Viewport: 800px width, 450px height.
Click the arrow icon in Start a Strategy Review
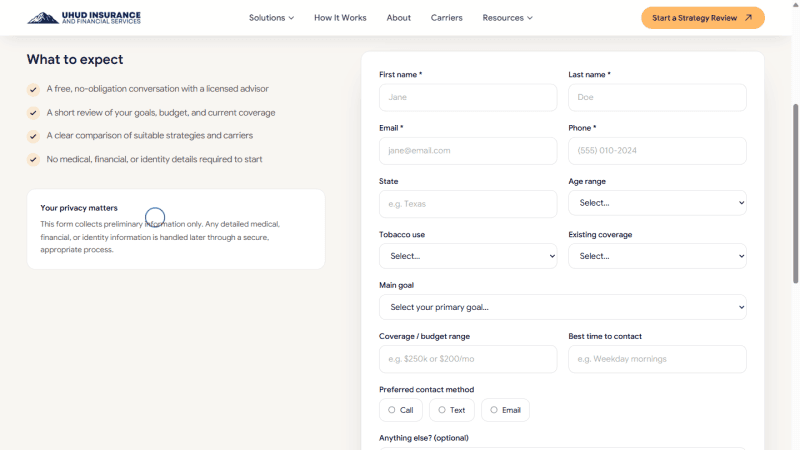click(748, 18)
